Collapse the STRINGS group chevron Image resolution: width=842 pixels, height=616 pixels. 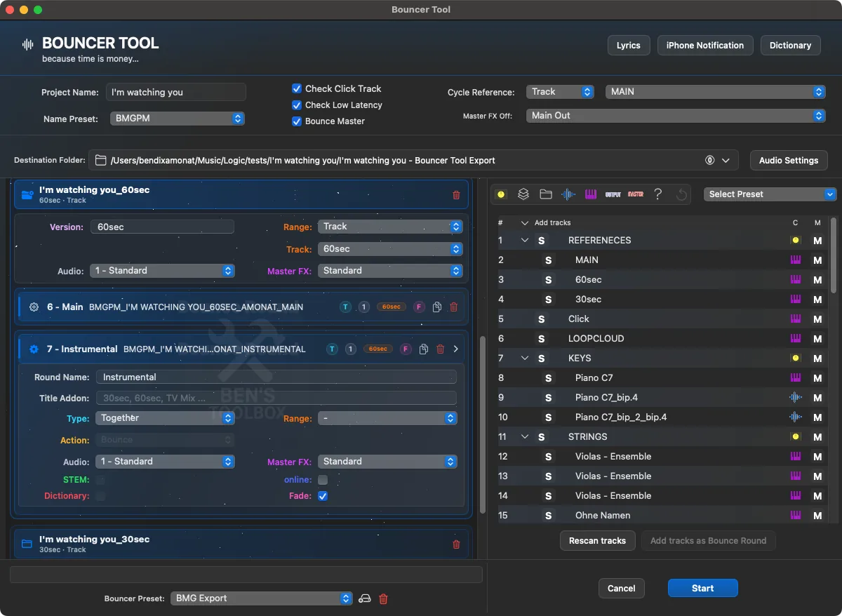click(x=524, y=436)
